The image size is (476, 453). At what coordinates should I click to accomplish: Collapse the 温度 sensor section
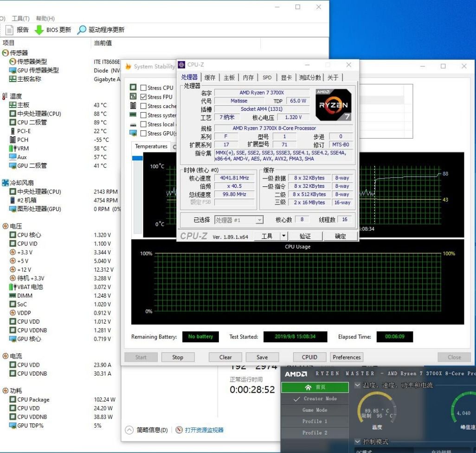click(4, 96)
